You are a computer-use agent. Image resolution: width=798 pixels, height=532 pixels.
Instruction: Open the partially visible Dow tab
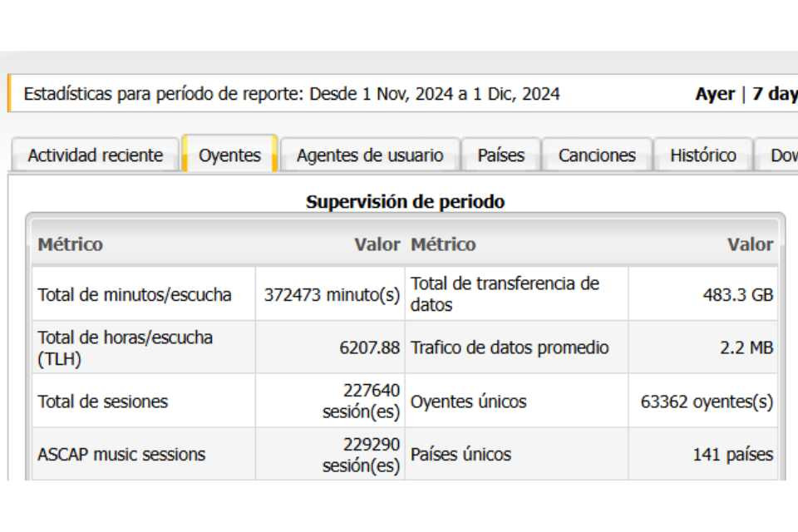[x=776, y=155]
